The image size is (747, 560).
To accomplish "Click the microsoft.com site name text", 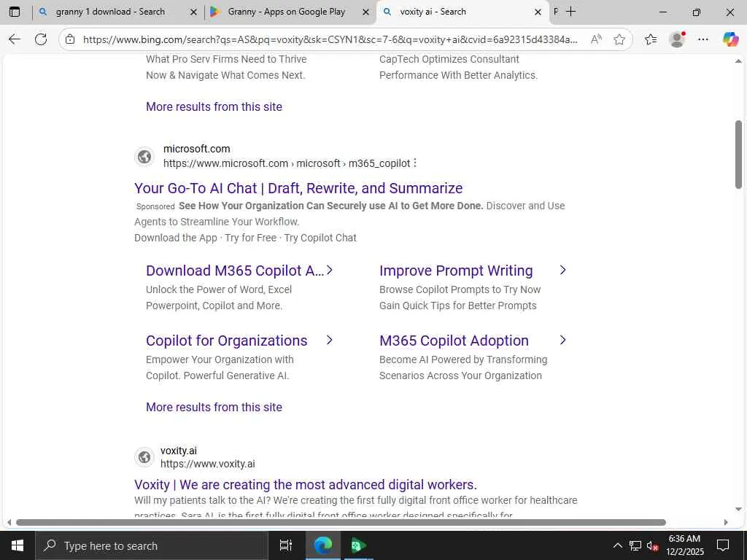I will pyautogui.click(x=196, y=149).
